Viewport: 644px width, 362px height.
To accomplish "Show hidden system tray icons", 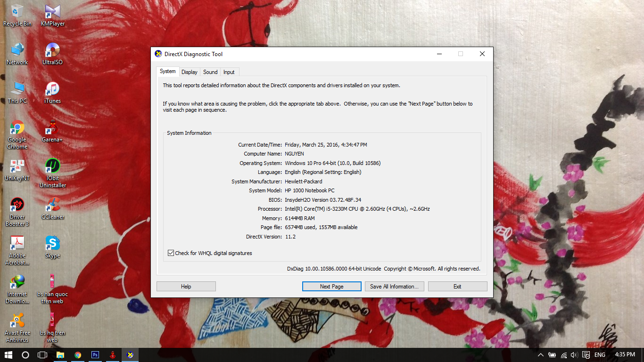I will [540, 355].
